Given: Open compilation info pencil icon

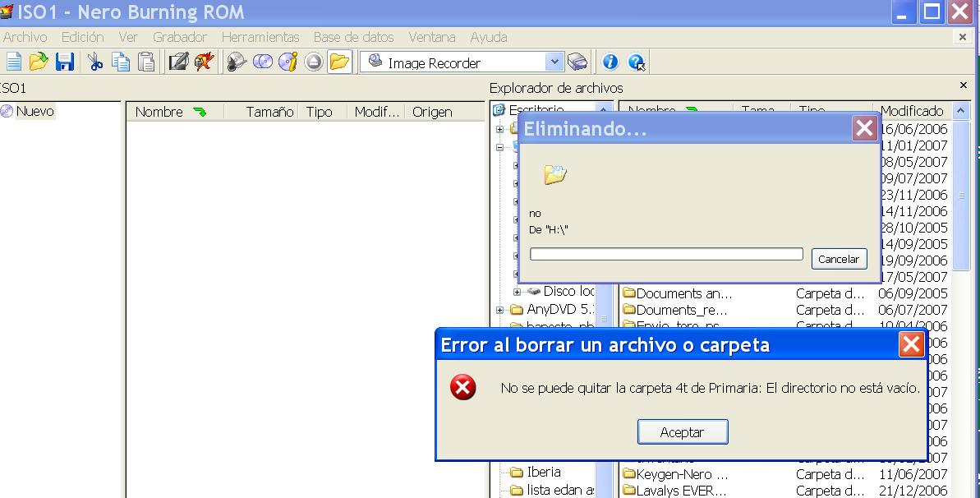Looking at the screenshot, I should [x=179, y=62].
